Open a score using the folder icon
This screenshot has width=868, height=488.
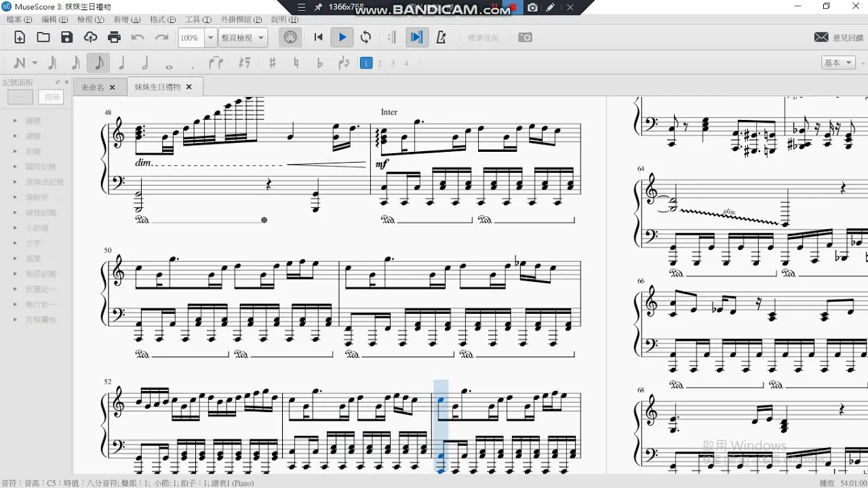[43, 37]
